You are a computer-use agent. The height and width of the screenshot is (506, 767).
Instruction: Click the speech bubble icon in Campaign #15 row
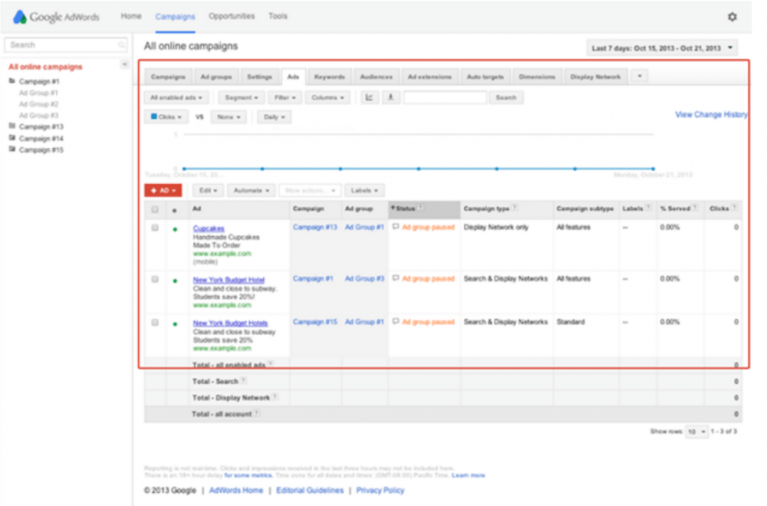[396, 322]
